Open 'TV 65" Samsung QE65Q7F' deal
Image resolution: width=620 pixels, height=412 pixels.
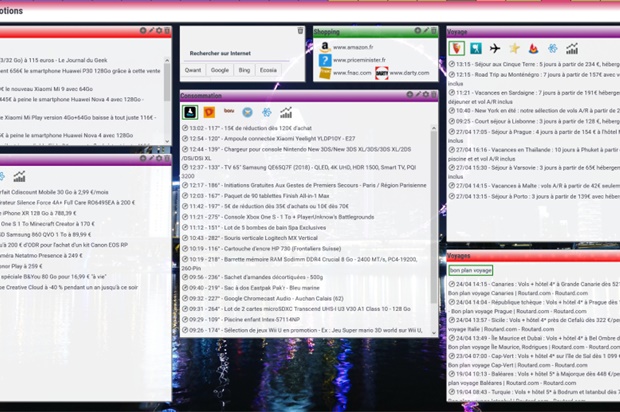(299, 171)
